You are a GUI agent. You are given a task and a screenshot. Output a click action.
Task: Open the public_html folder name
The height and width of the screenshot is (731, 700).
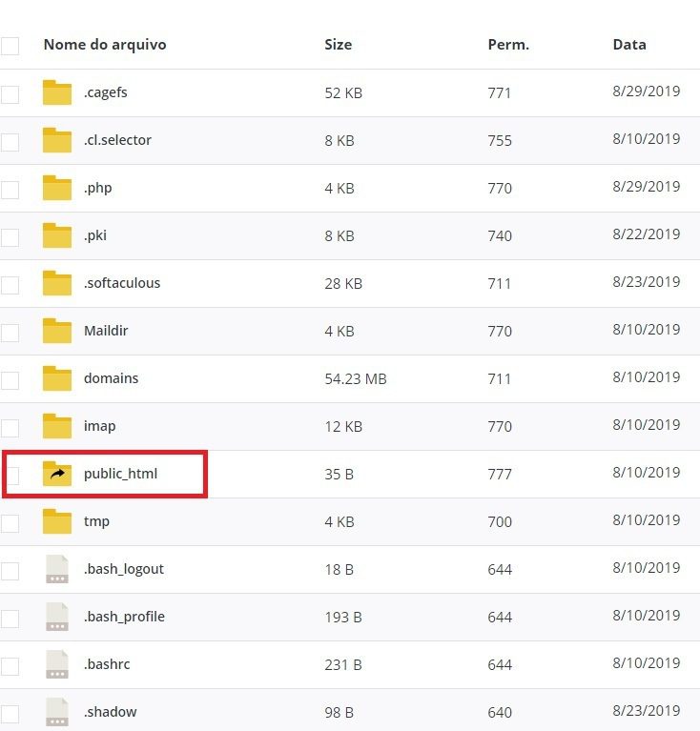(x=120, y=474)
